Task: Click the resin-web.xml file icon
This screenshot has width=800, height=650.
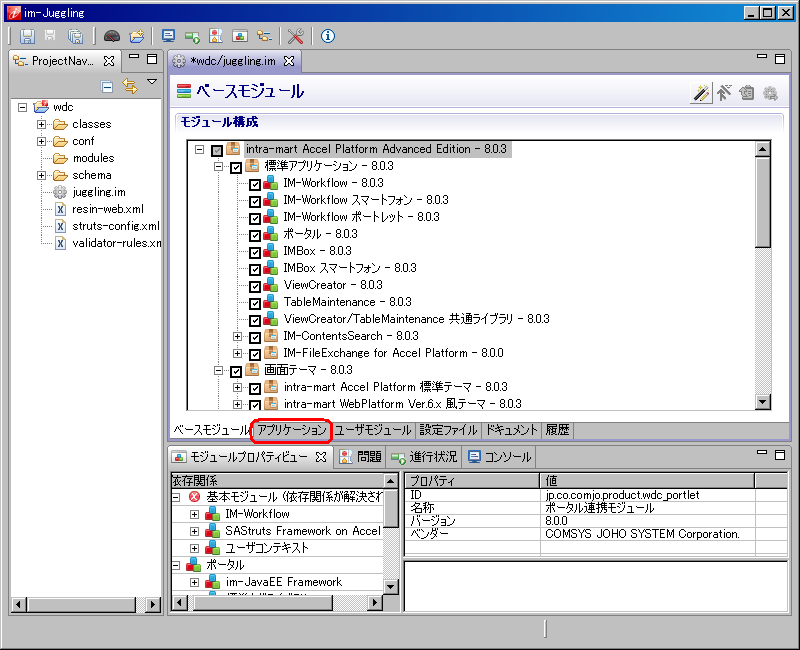Action: click(x=60, y=209)
